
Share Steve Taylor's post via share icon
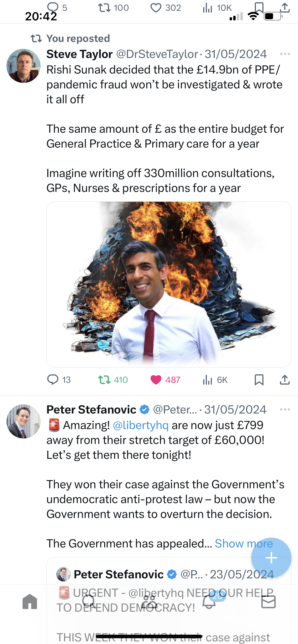pyautogui.click(x=285, y=380)
